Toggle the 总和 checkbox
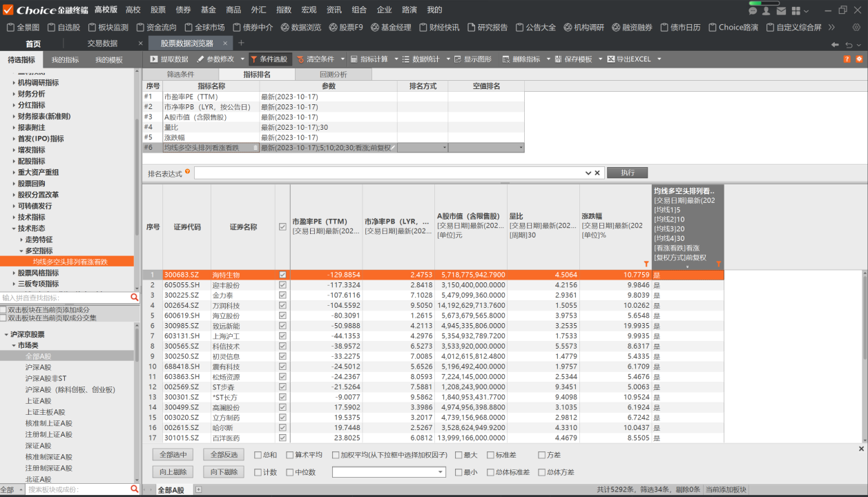 click(x=258, y=455)
